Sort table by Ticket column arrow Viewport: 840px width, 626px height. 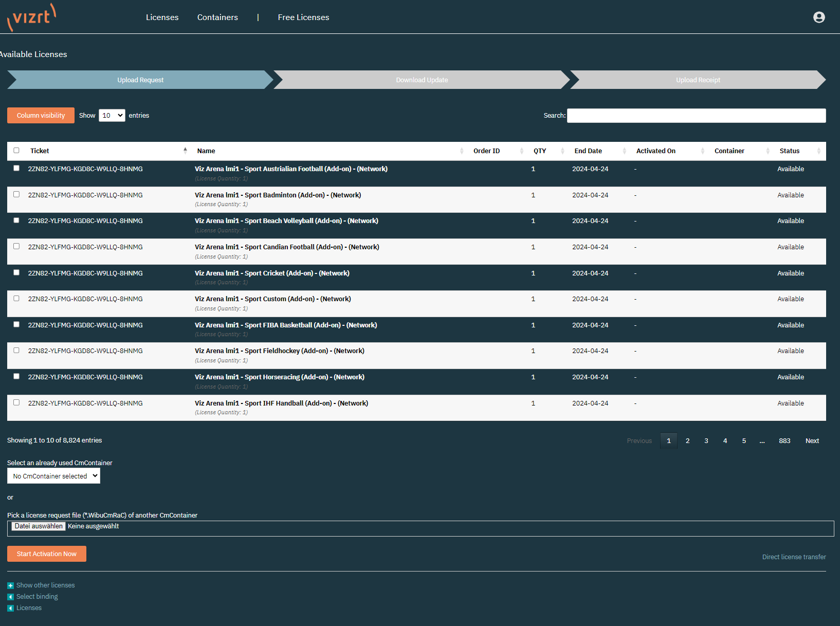185,151
